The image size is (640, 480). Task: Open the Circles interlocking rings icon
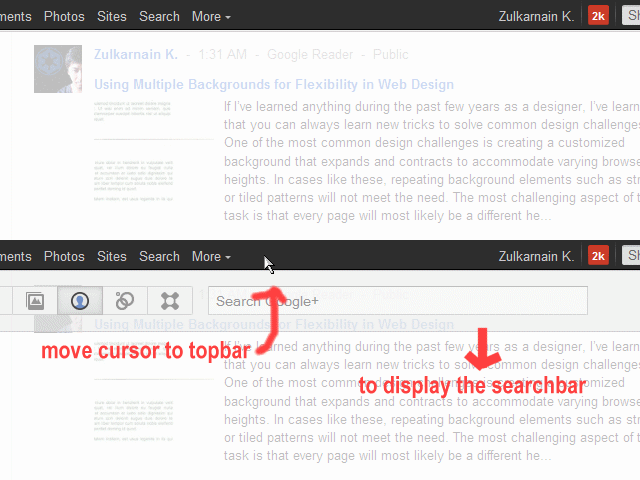124,301
